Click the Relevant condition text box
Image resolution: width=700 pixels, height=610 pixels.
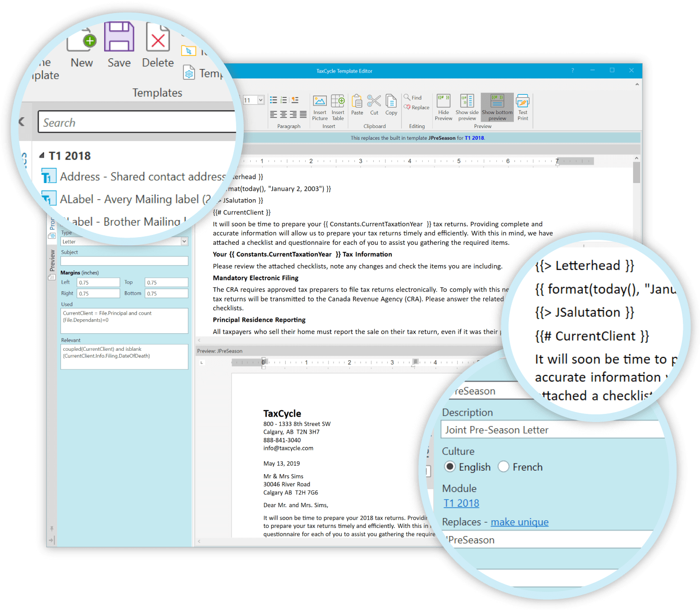(x=124, y=357)
